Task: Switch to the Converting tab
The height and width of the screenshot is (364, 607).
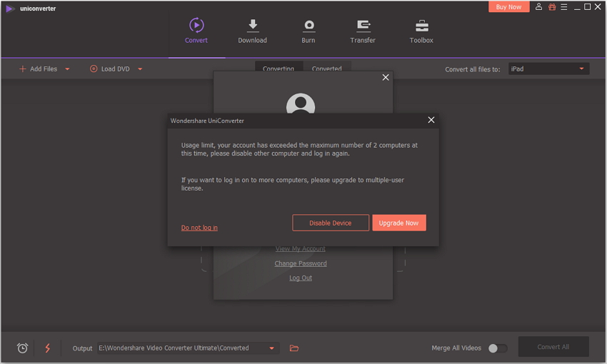Action: point(279,66)
